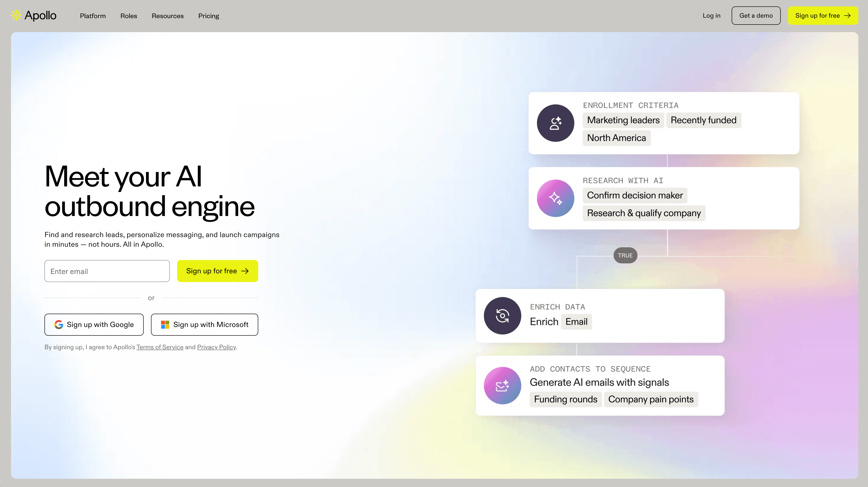Click the Apollo starburst logo icon
868x487 pixels.
tap(16, 15)
